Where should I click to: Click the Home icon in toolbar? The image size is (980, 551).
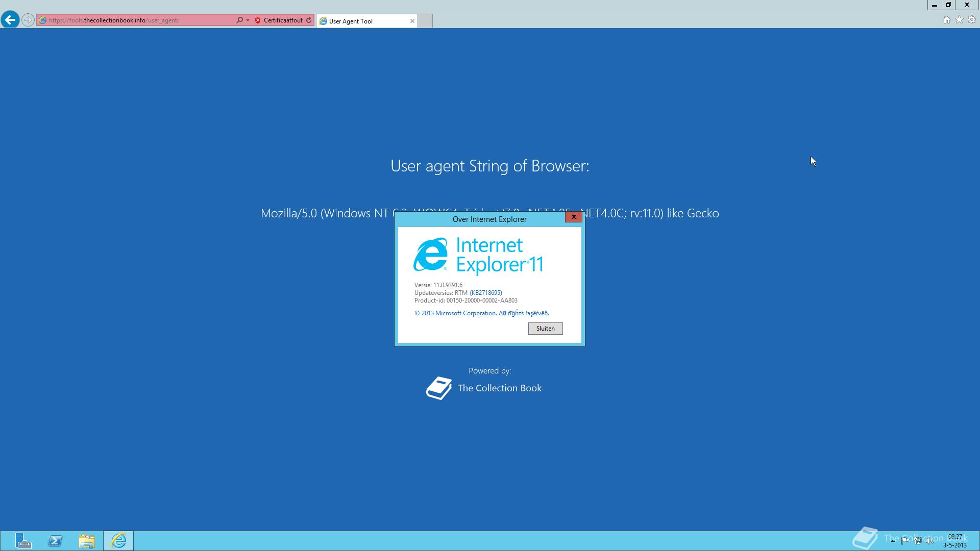946,20
